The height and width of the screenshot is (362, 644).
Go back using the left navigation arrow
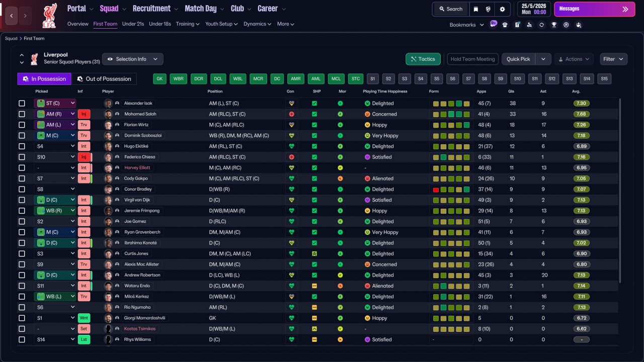click(x=12, y=16)
